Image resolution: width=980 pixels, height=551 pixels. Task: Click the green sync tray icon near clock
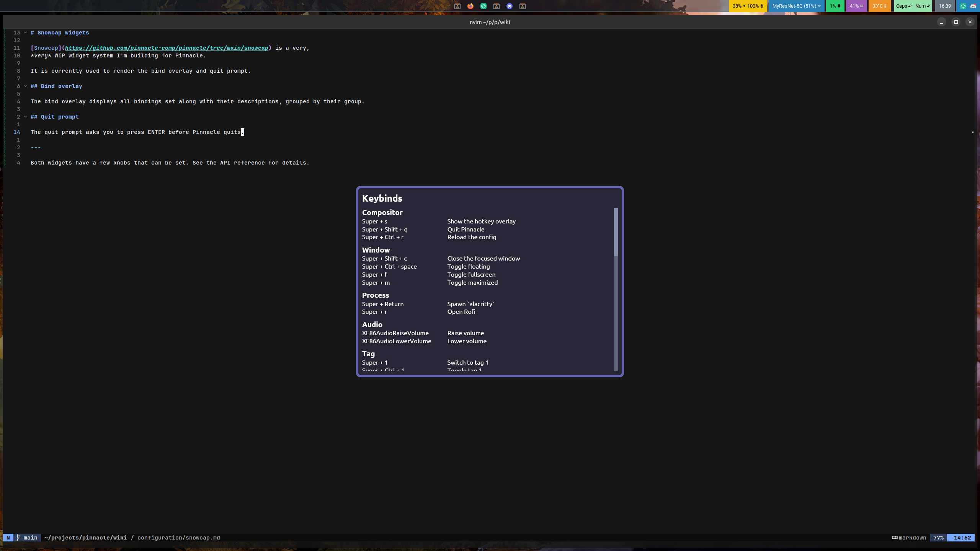coord(963,6)
